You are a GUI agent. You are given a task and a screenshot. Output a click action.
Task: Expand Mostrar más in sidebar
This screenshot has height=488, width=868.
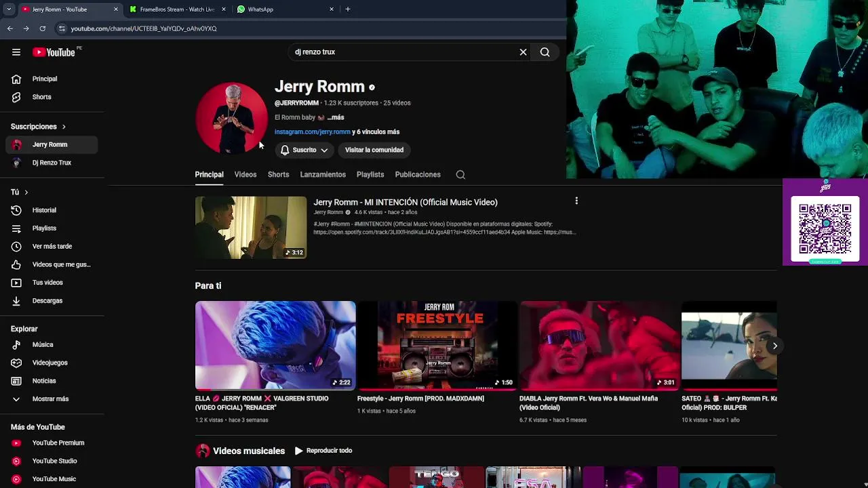coord(52,399)
